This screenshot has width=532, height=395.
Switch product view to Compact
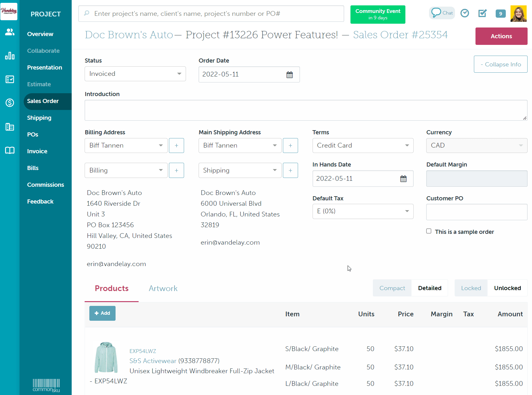click(392, 288)
